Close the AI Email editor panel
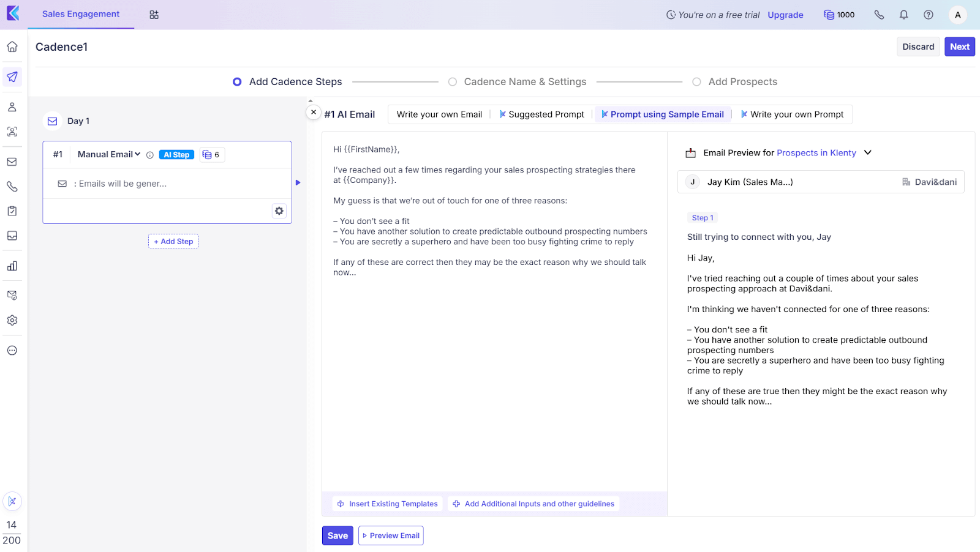The width and height of the screenshot is (980, 552). (314, 113)
